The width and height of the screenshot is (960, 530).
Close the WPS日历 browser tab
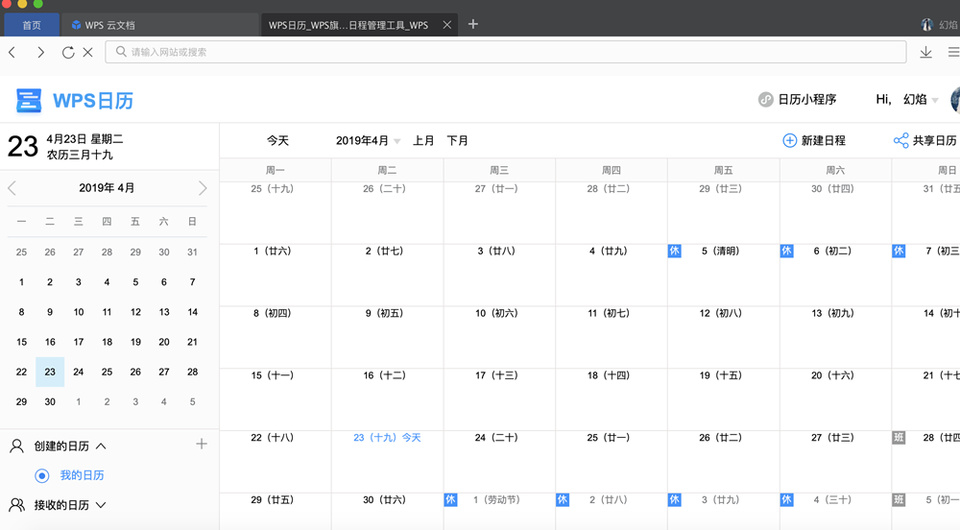[447, 25]
